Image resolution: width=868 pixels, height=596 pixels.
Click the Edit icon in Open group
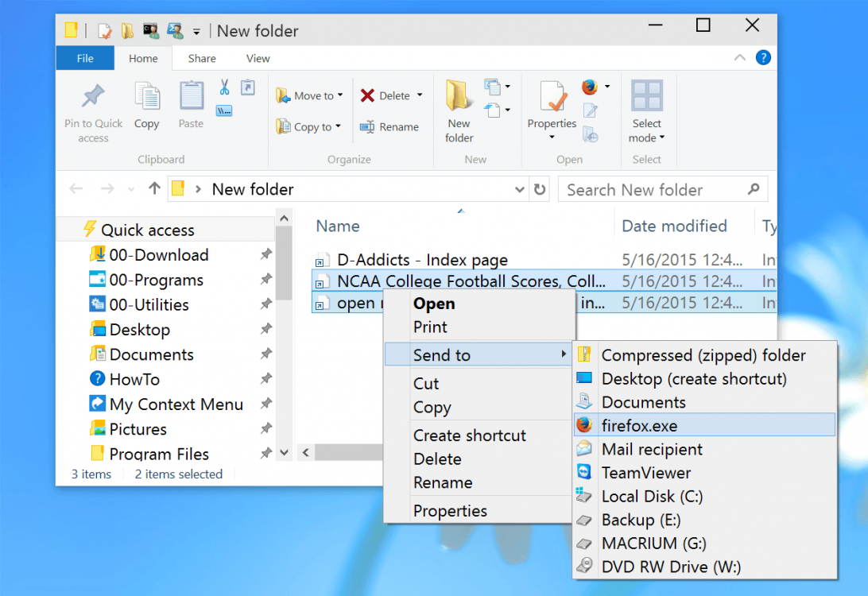[x=591, y=110]
